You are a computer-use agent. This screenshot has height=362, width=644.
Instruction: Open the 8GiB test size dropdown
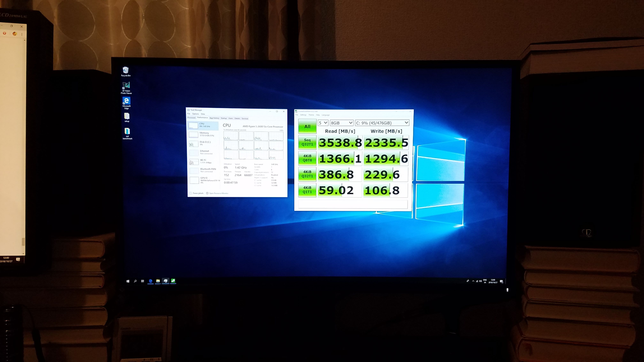(x=341, y=123)
